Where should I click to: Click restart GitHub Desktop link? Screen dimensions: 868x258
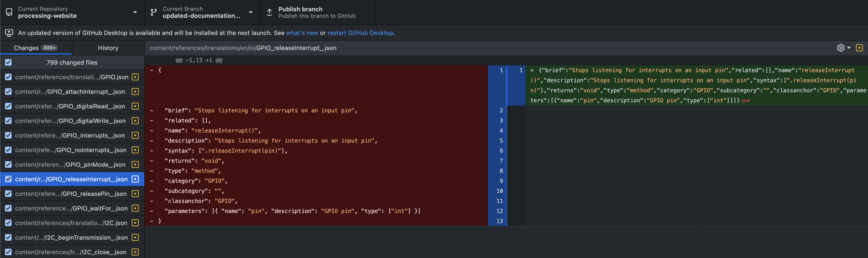[x=360, y=33]
